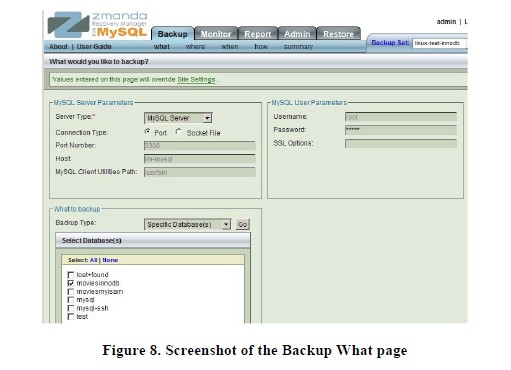Select the 'how' backup sub-tab
The height and width of the screenshot is (370, 511).
[261, 47]
